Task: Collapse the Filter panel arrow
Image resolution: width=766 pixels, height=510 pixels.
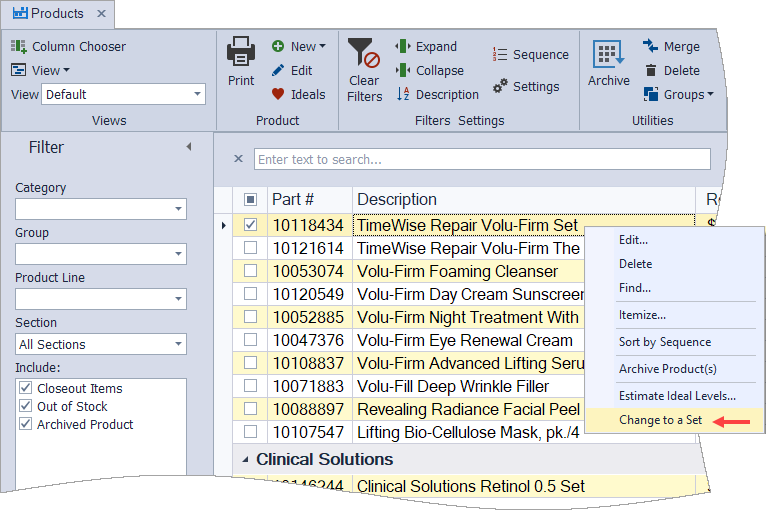Action: click(189, 147)
